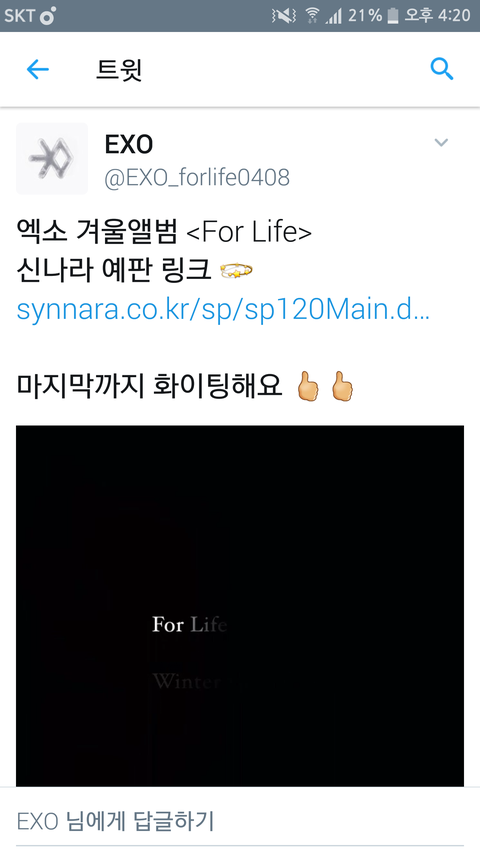Tap the tweet text '엑소 겨울앨범 <For Life>'
Image resolution: width=480 pixels, height=853 pixels.
point(164,233)
